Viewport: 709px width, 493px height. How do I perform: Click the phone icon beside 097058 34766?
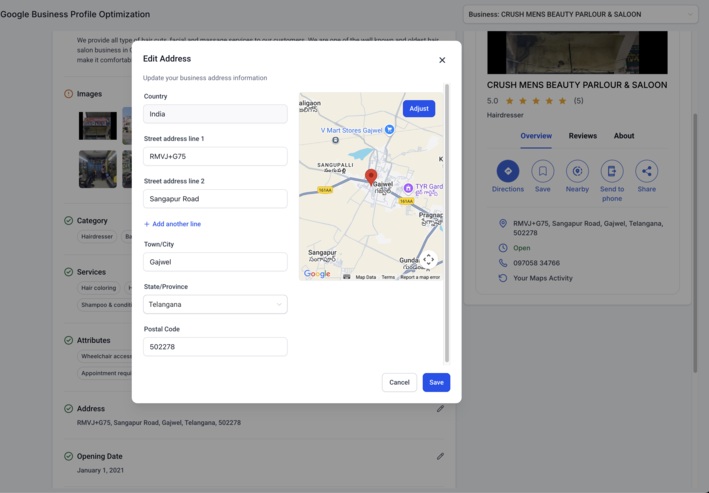(x=502, y=263)
